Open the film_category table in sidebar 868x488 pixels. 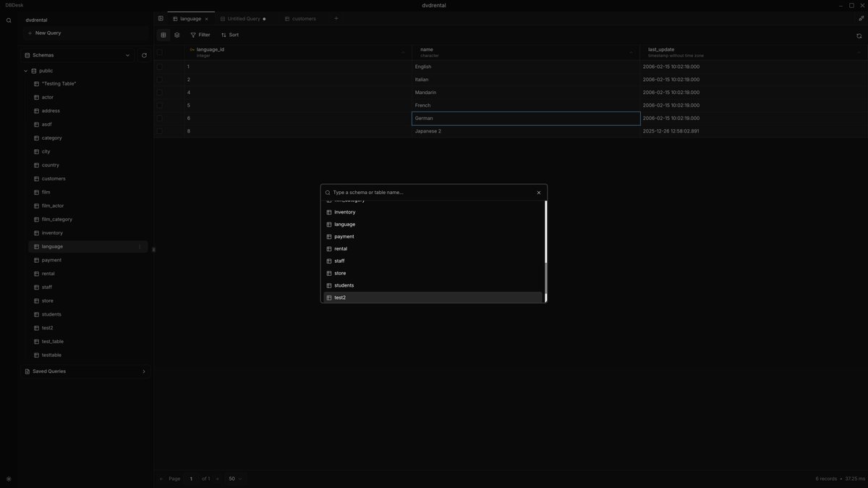tap(88, 219)
